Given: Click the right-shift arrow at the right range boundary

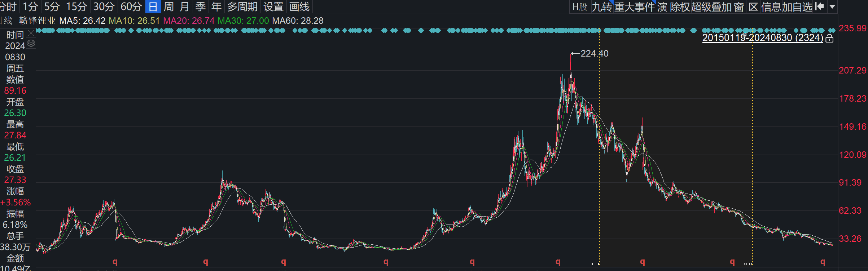Looking at the screenshot, I should (751, 264).
